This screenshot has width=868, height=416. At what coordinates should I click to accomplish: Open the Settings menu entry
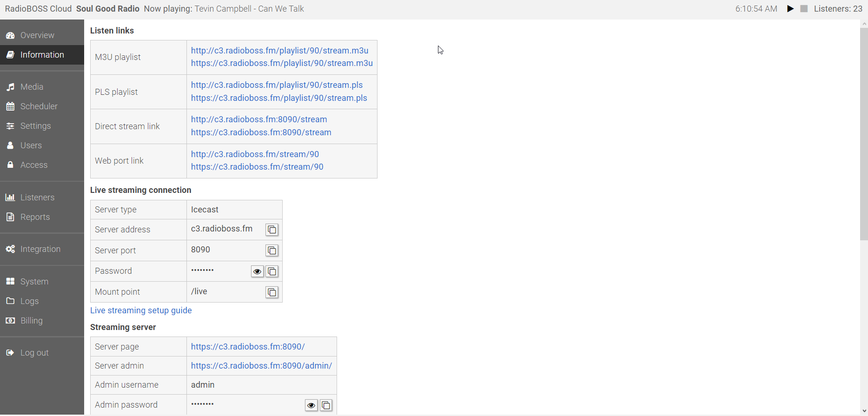click(36, 126)
